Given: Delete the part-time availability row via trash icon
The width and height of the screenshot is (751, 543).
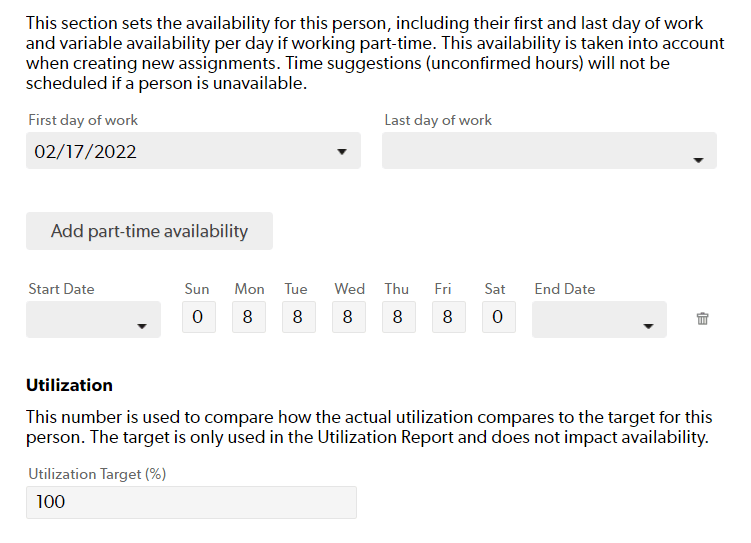Looking at the screenshot, I should 702,318.
